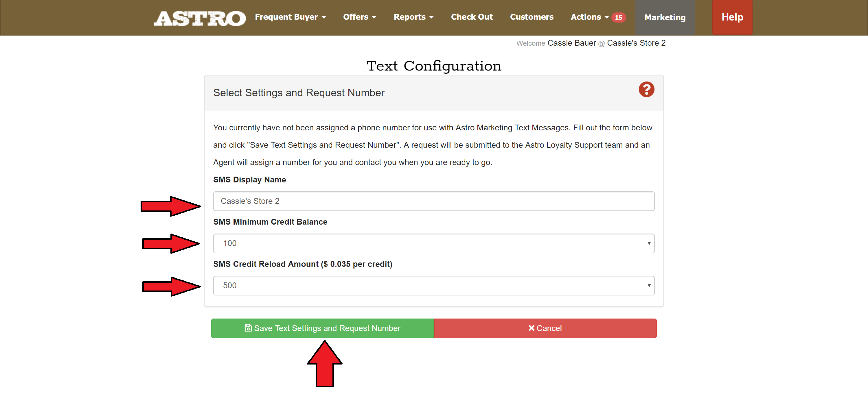Click the Cassie's Store 2 store name
Viewport: 868px width, 394px height.
point(636,43)
